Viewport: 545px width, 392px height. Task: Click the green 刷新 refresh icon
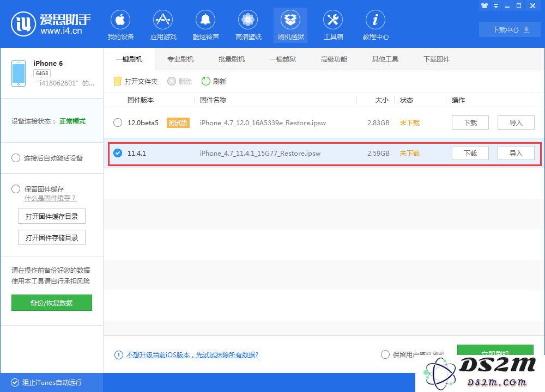(x=206, y=81)
